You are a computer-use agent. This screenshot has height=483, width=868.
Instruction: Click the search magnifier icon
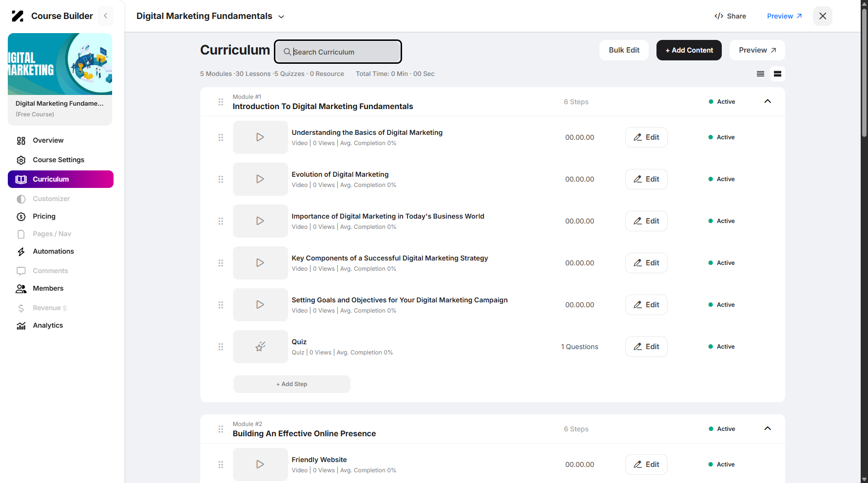tap(288, 52)
